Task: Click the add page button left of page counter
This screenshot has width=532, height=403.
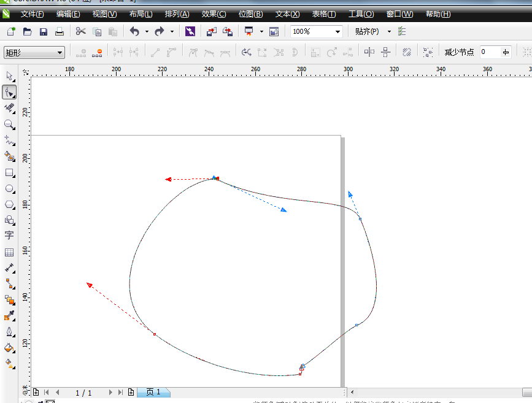Action: pos(36,392)
